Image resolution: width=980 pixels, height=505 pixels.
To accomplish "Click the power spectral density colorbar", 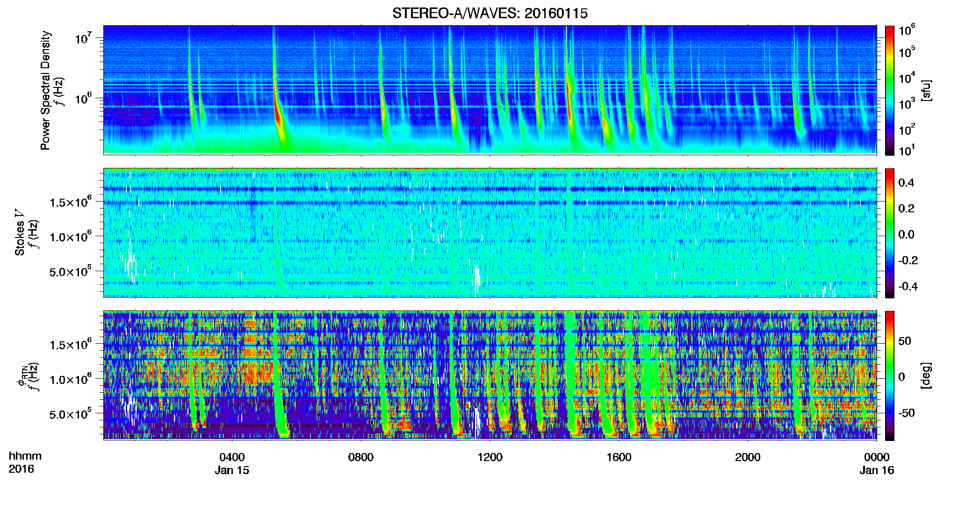I will (x=890, y=90).
